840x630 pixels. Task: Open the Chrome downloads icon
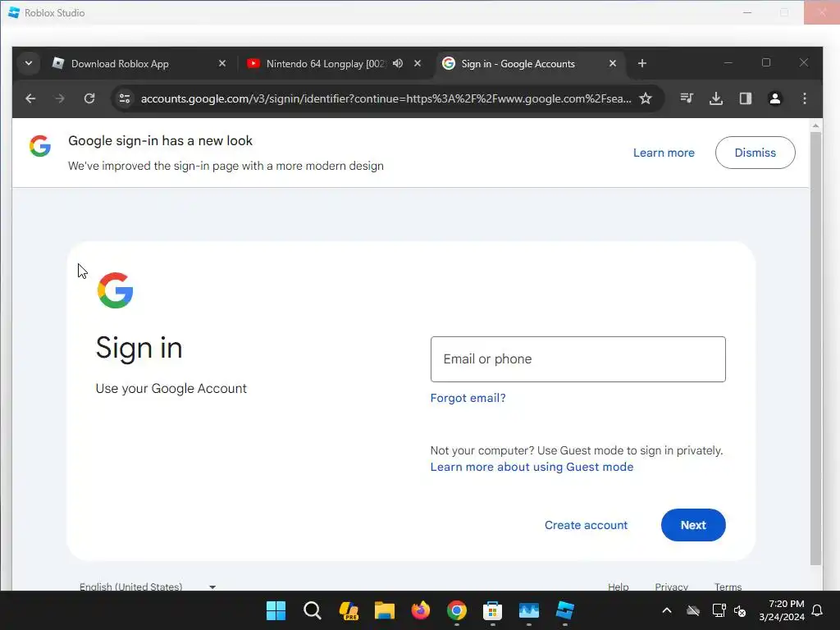(715, 98)
